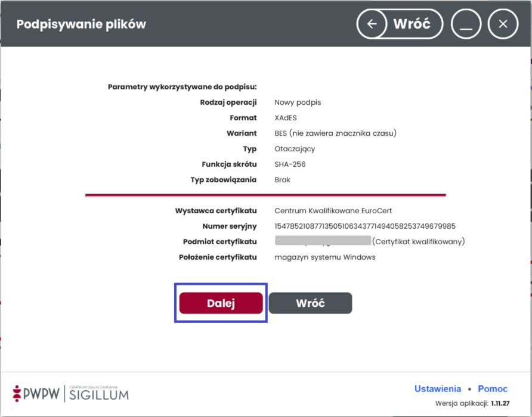This screenshot has height=417, width=532.
Task: Click the redacted certificate subject field
Action: (323, 241)
